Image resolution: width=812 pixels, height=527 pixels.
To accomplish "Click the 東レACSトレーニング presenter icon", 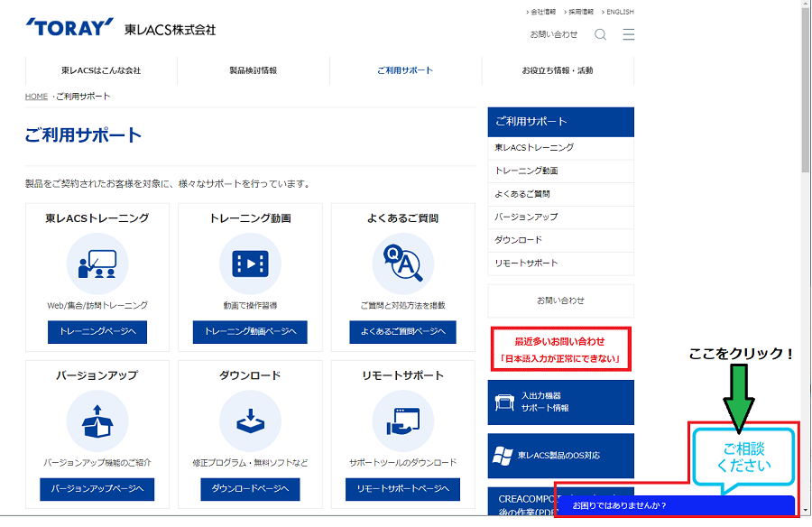I will (97, 263).
